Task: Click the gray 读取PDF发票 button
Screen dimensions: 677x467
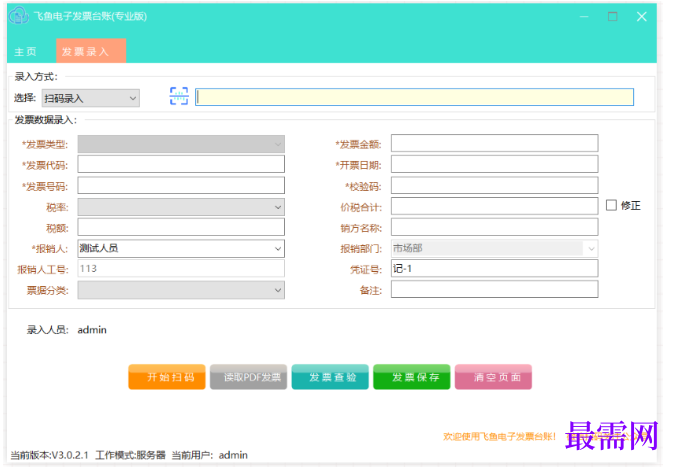Action: pyautogui.click(x=248, y=377)
